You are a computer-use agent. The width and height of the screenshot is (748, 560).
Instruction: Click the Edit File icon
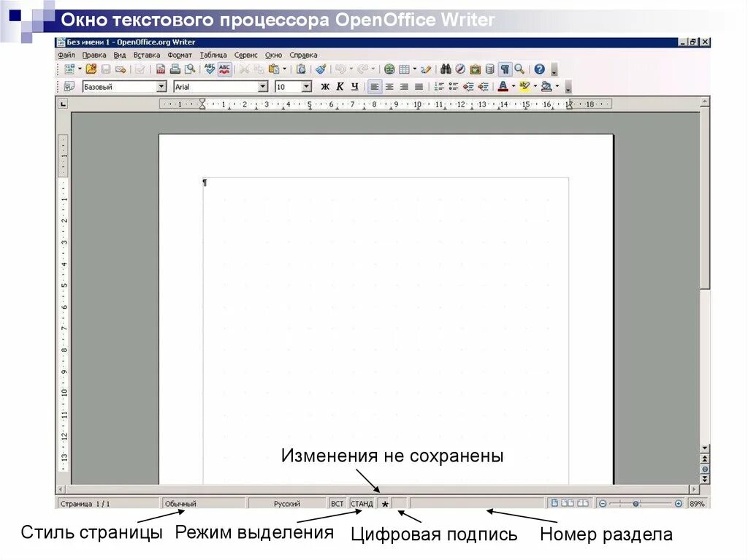(140, 69)
